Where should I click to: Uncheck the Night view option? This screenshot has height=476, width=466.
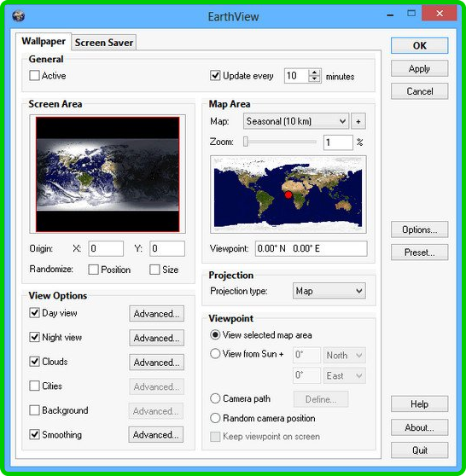coord(34,337)
